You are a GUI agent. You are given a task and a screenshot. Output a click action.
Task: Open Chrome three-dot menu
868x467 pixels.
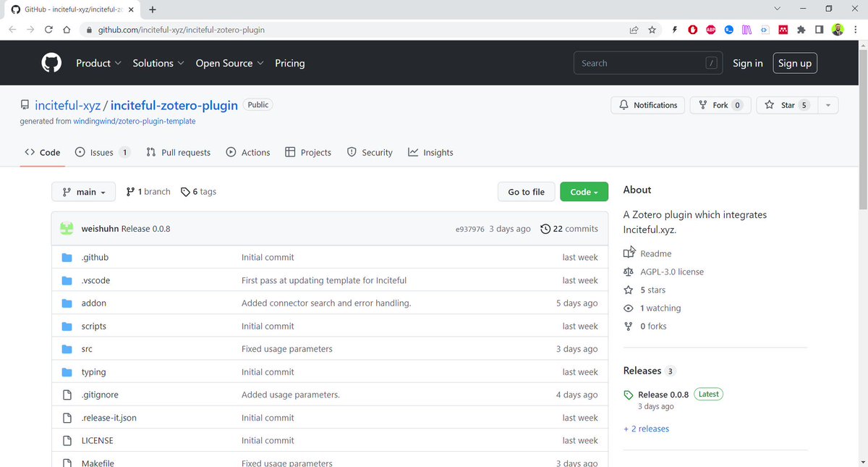[855, 30]
